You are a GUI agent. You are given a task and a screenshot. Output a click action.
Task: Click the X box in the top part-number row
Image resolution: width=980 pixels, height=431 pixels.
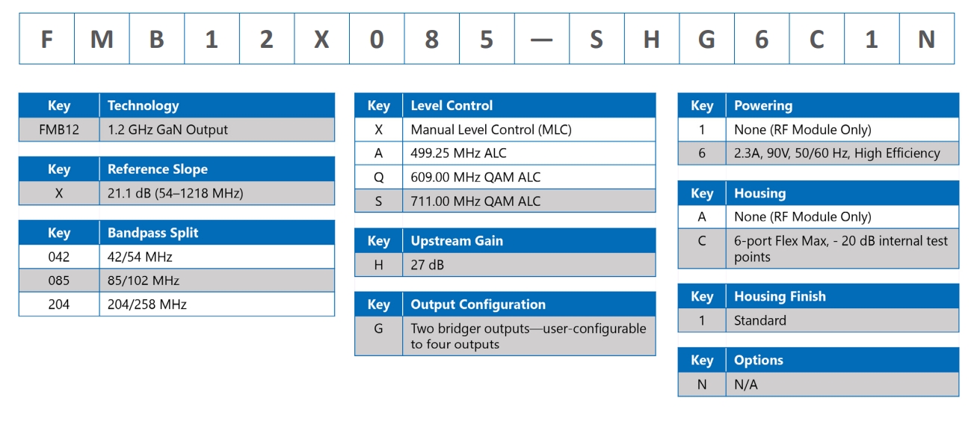click(x=321, y=38)
